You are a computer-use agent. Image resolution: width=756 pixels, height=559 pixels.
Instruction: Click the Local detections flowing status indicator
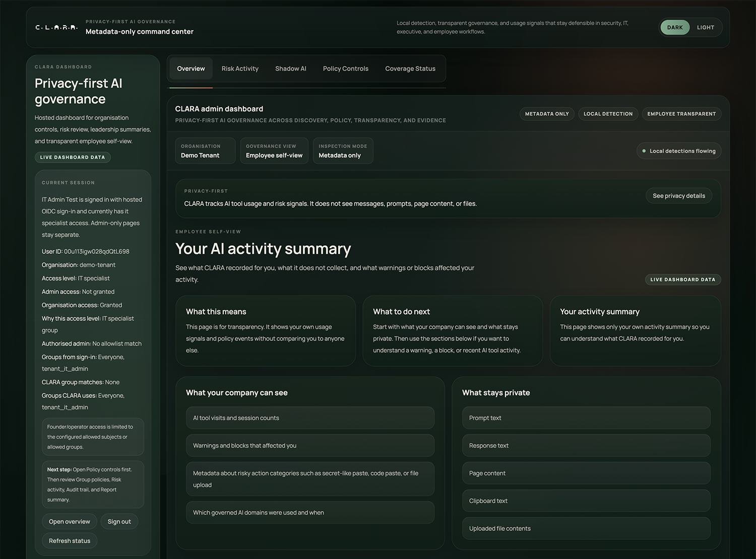tap(679, 151)
